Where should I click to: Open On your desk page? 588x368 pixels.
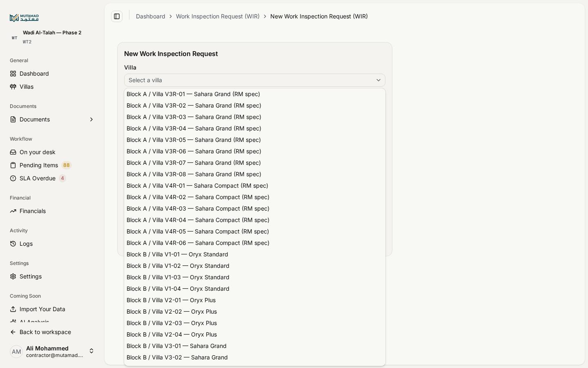[52, 152]
